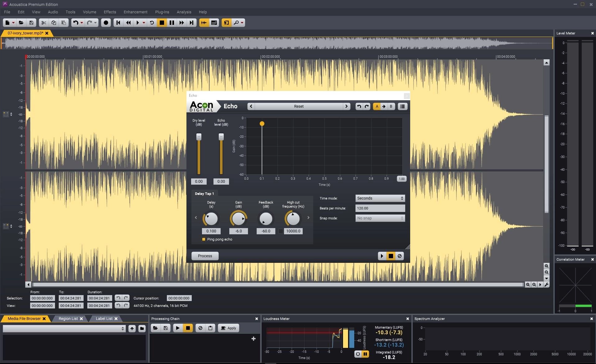
Task: Select previous preset in Echo dialog
Action: point(251,106)
